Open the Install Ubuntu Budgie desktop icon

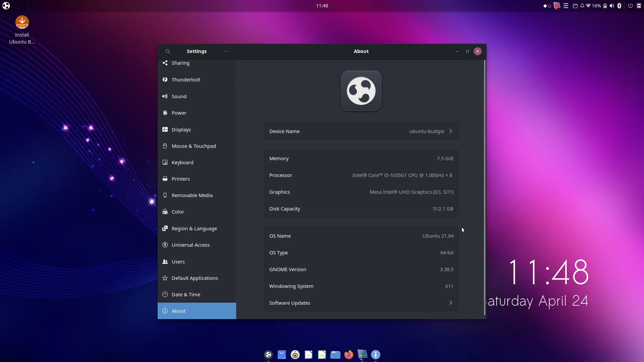pyautogui.click(x=22, y=30)
